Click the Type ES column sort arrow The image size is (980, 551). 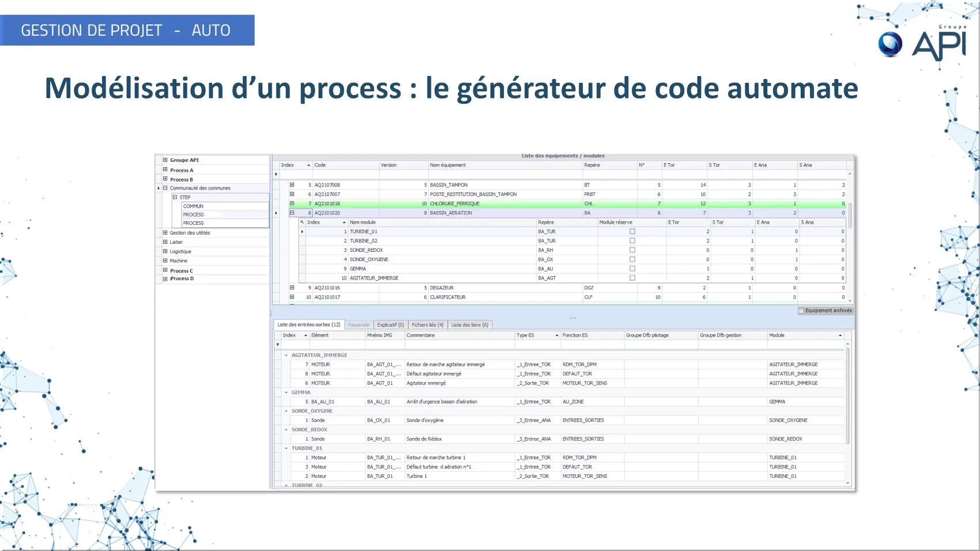coord(557,335)
